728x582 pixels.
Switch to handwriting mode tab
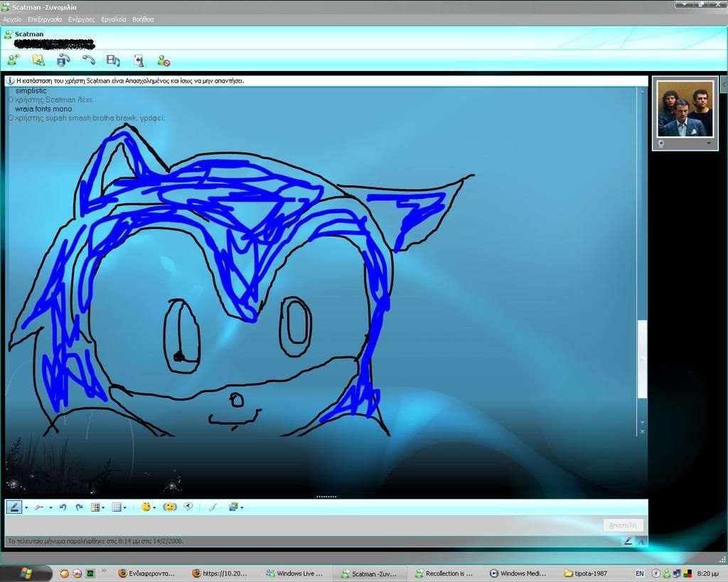(628, 541)
